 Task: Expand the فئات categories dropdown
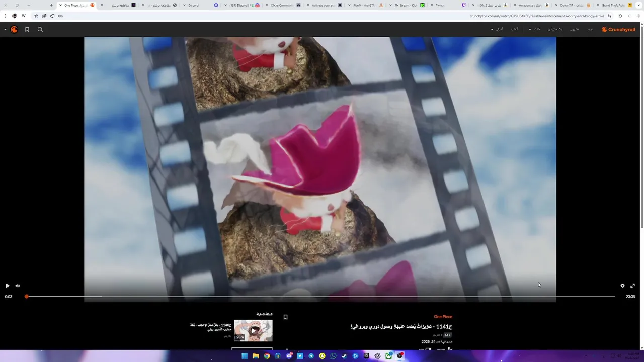(535, 29)
